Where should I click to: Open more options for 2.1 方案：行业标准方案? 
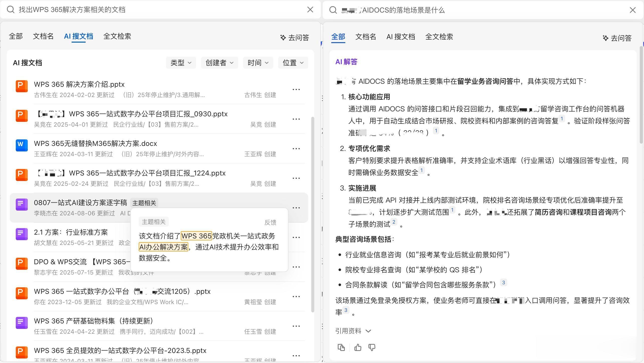[296, 237]
